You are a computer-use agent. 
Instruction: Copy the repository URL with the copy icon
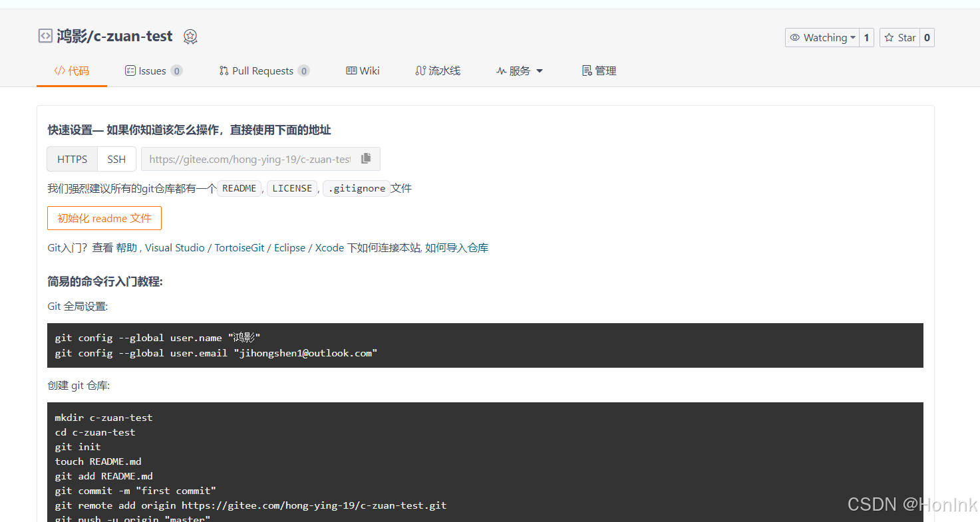tap(366, 159)
